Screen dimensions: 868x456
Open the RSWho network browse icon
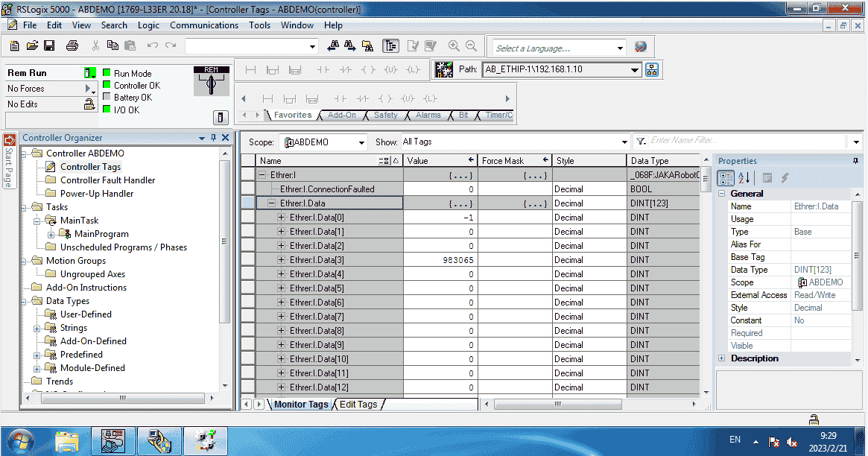point(652,70)
